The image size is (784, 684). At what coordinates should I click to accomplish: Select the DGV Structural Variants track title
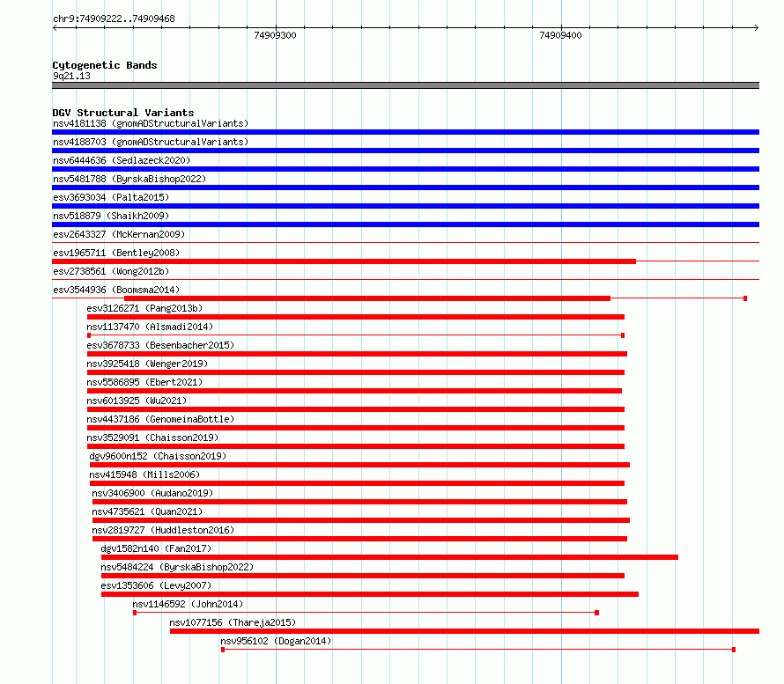pos(123,113)
